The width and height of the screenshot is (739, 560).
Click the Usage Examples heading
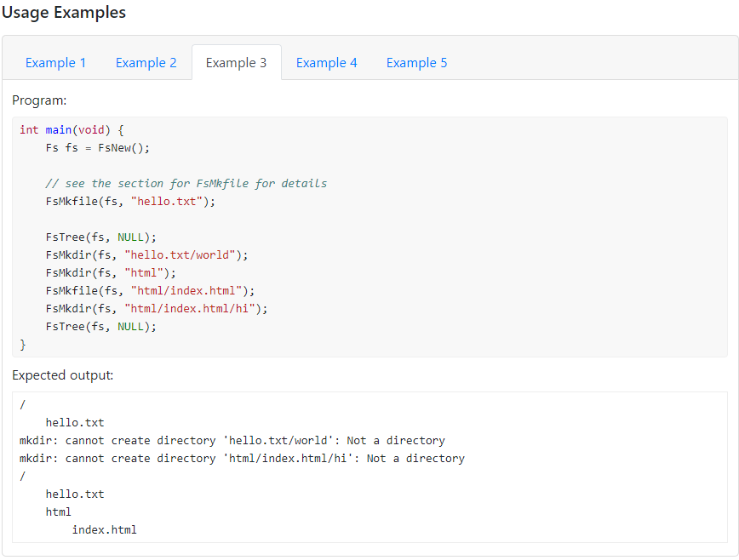(x=63, y=12)
